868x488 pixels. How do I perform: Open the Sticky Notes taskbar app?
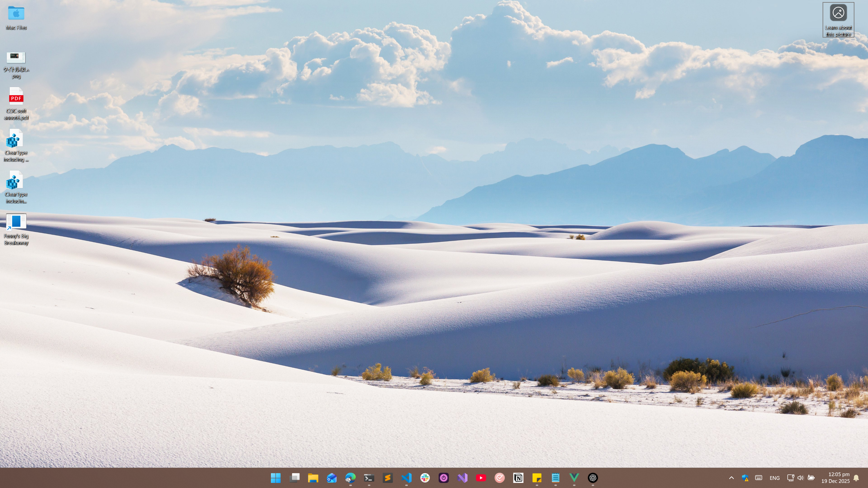(x=537, y=478)
